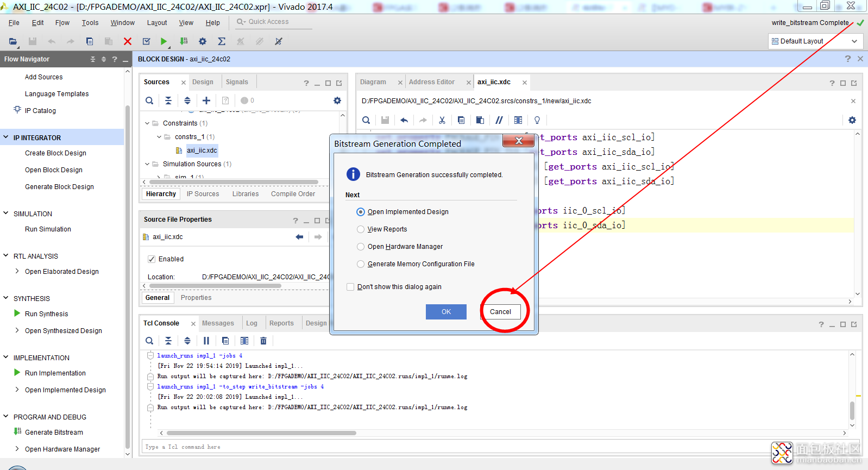Click undo arrow in xdc editor toolbar
Screen dimensions: 868x470
pyautogui.click(x=404, y=120)
